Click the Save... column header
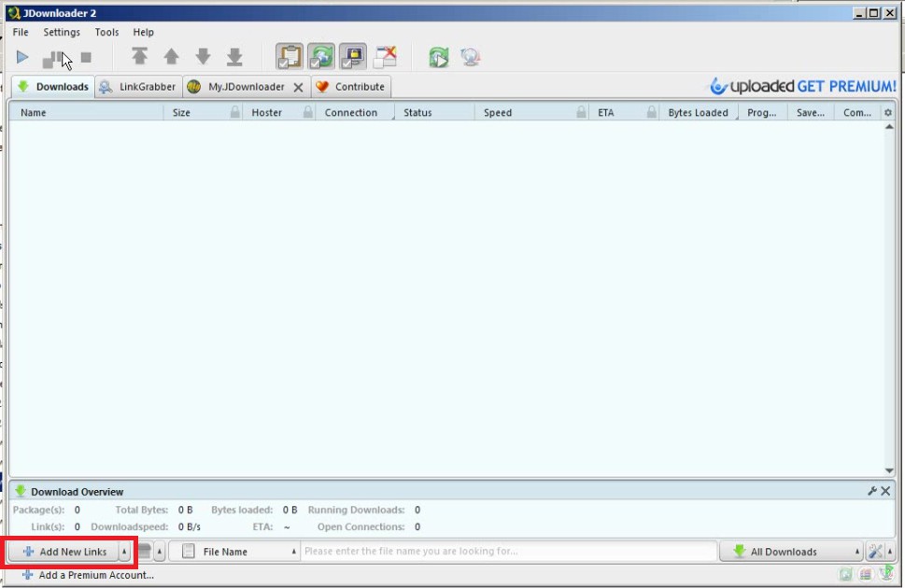The width and height of the screenshot is (905, 588). (811, 113)
